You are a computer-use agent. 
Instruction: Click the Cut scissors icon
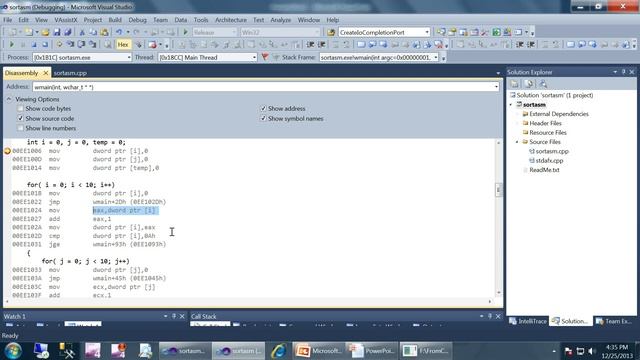point(82,32)
